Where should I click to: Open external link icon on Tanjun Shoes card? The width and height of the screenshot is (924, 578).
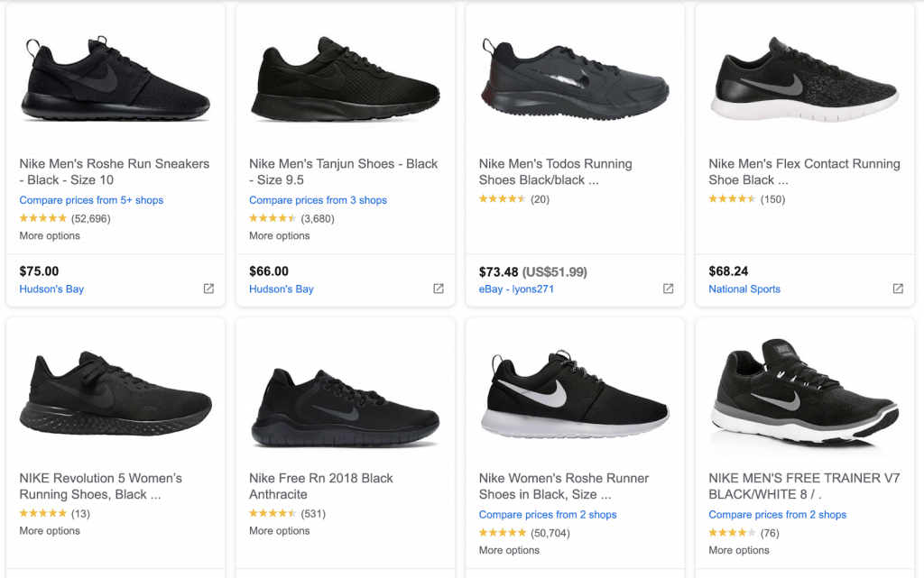click(439, 289)
